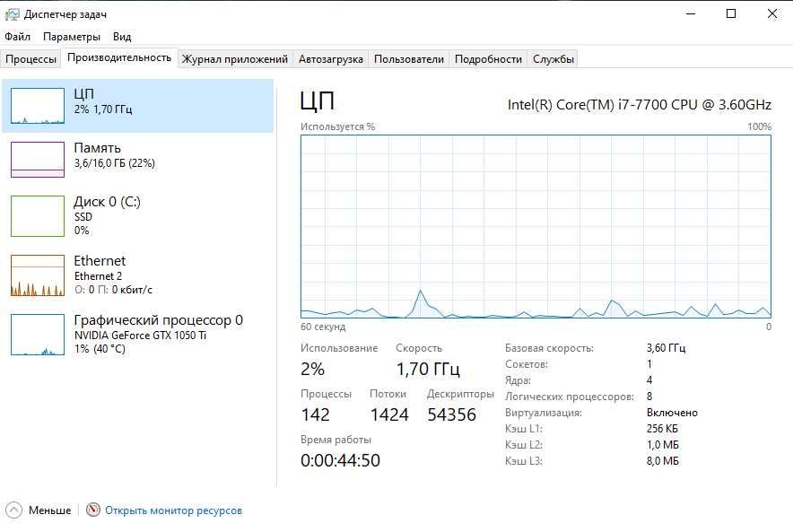This screenshot has width=793, height=532.
Task: Click the 60 секунд axis label
Action: [x=323, y=327]
